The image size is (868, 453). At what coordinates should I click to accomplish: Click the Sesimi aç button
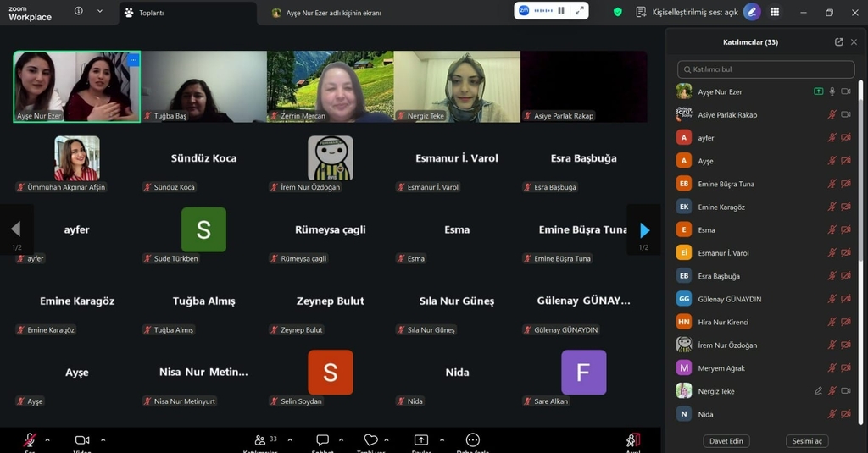tap(807, 441)
